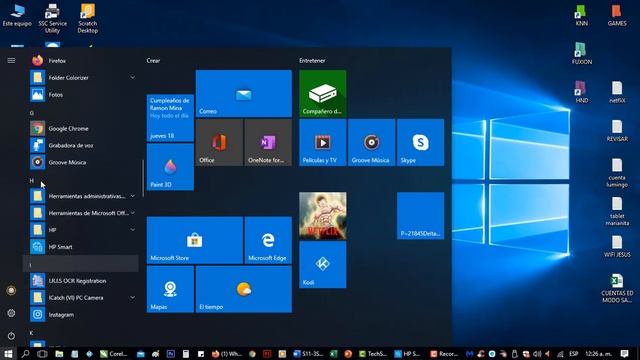
Task: Click the Power button in Start
Action: pyautogui.click(x=11, y=336)
